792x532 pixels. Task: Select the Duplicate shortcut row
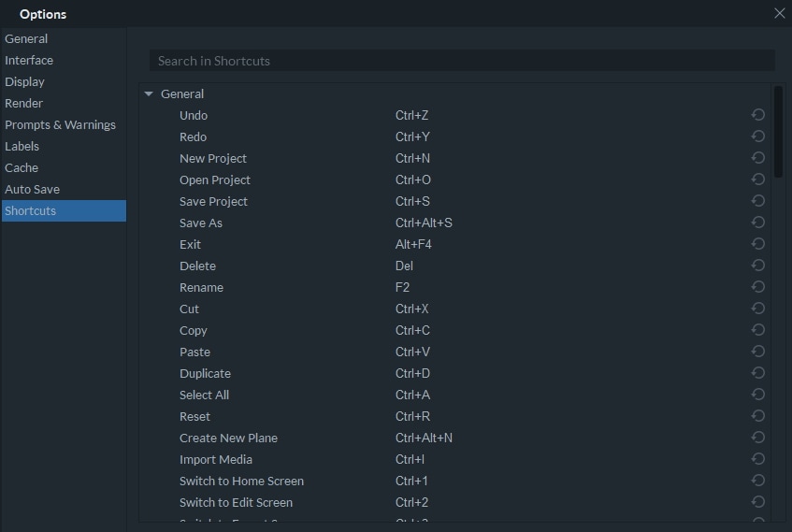tap(205, 373)
